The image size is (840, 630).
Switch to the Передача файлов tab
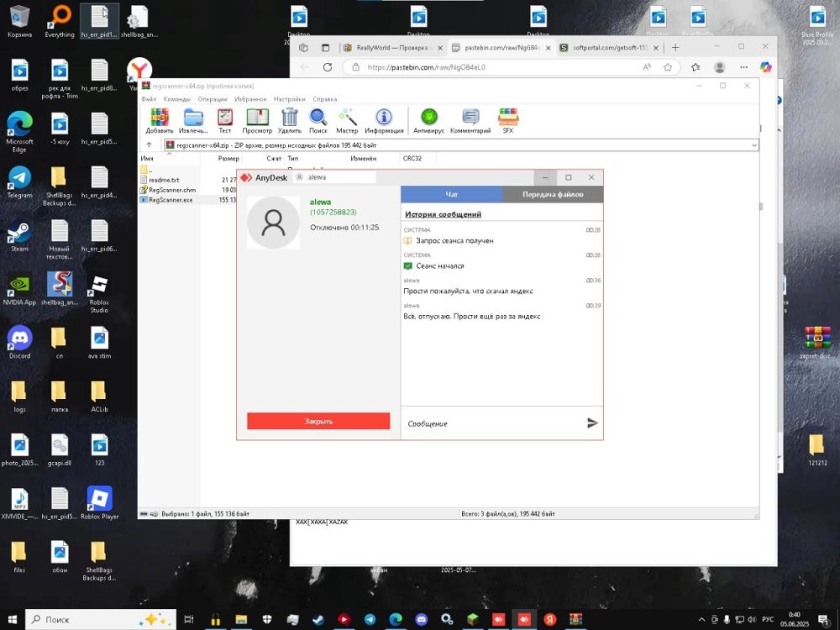coord(553,195)
